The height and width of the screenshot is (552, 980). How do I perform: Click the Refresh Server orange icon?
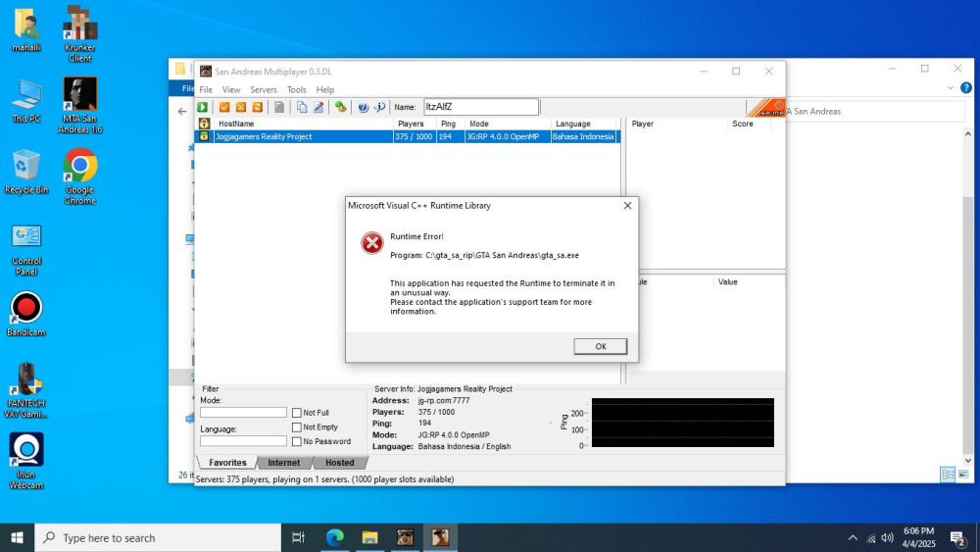[258, 107]
